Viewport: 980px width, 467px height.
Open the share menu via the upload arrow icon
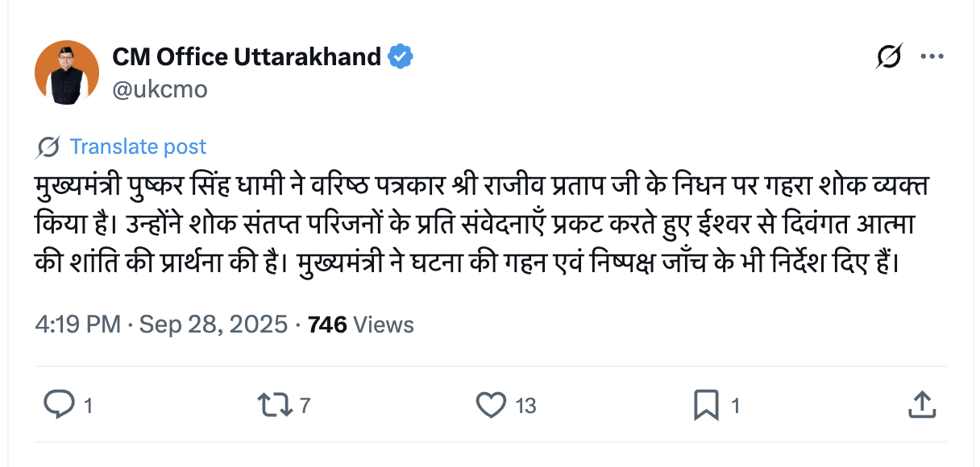(x=921, y=404)
